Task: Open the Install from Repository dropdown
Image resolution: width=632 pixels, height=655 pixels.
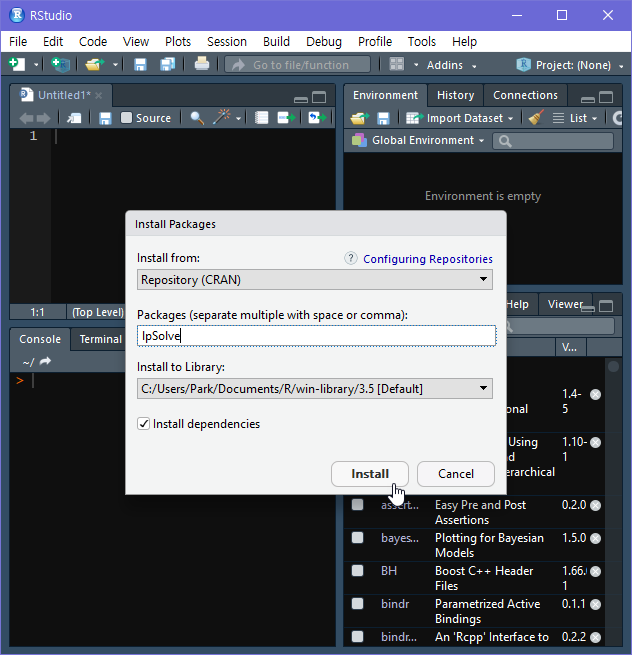Action: 315,279
